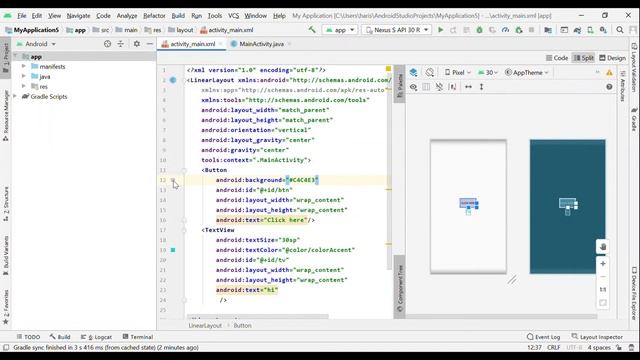Click the Make Project hammer icon
Screen dimensions: 640x360
point(312,30)
